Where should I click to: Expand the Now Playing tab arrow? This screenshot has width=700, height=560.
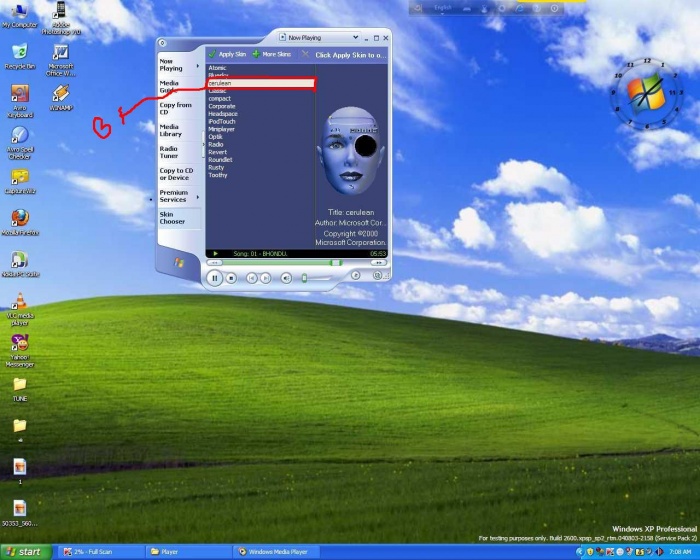[x=198, y=66]
